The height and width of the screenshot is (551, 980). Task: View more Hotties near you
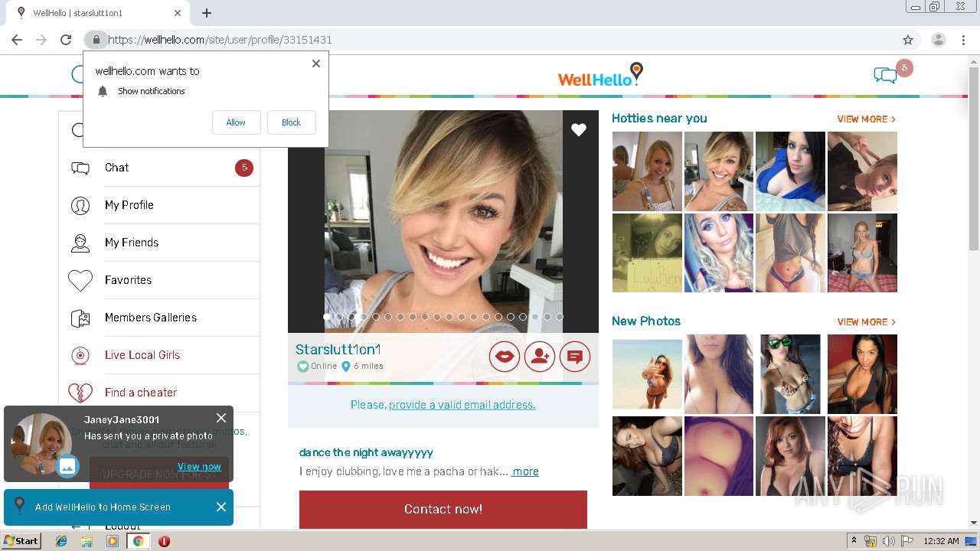866,119
